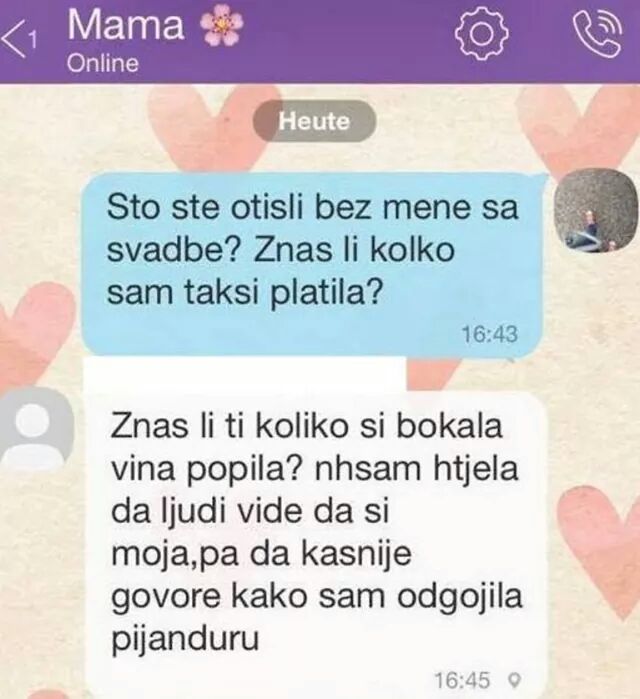This screenshot has height=699, width=640.
Task: Select the Heute date badge
Action: click(315, 121)
